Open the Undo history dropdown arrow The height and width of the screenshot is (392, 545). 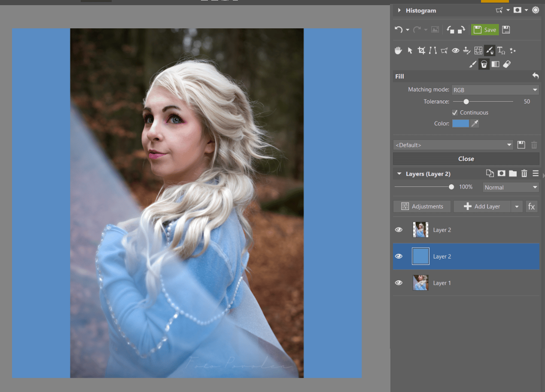pyautogui.click(x=407, y=30)
